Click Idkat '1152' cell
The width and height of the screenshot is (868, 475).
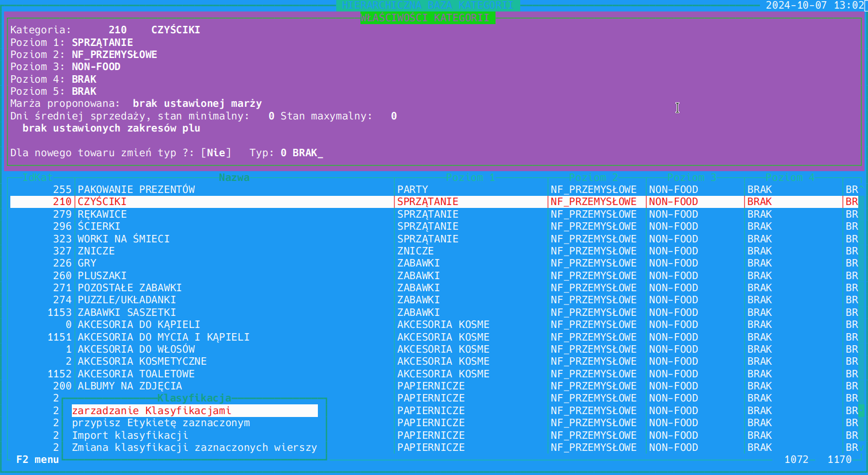(x=59, y=374)
